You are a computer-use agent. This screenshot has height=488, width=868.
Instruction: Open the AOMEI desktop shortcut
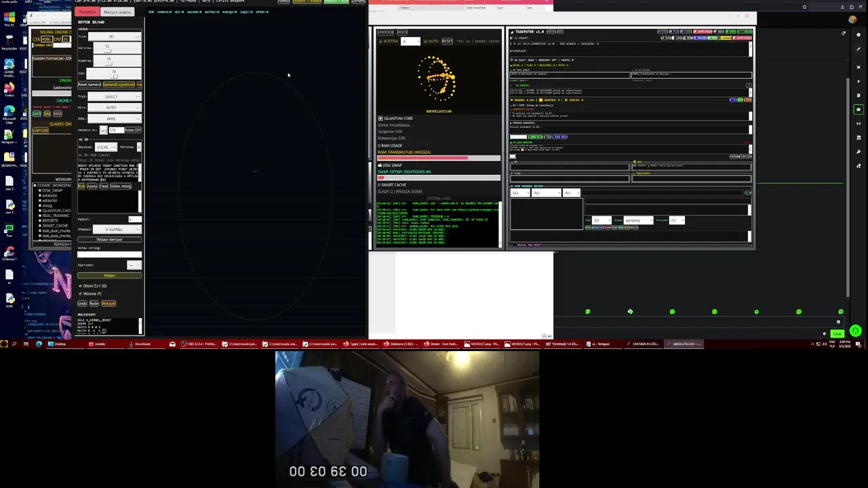point(9,68)
